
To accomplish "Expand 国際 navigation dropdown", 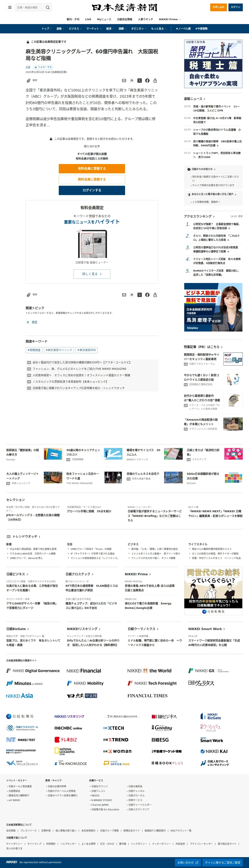I will (123, 29).
